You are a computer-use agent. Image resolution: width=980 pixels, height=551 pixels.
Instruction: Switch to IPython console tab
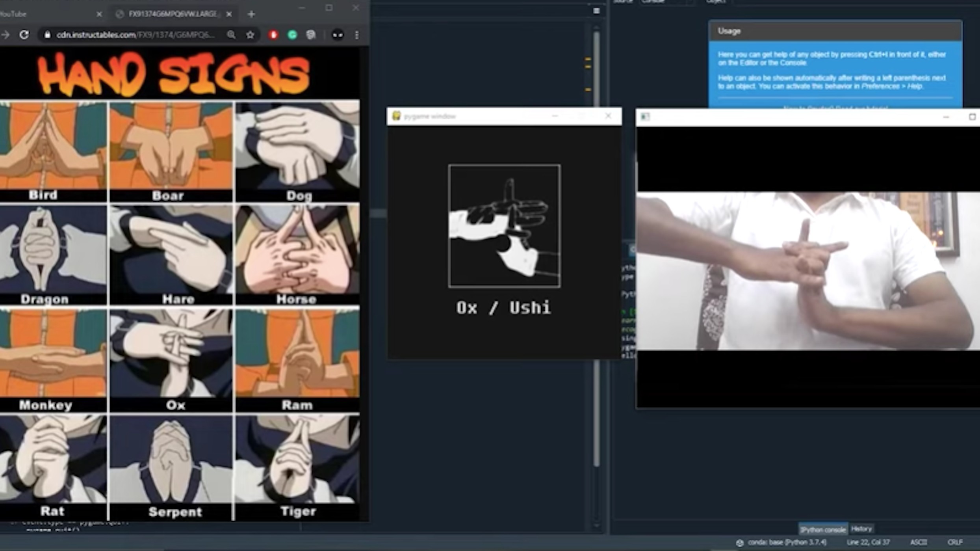click(x=822, y=530)
